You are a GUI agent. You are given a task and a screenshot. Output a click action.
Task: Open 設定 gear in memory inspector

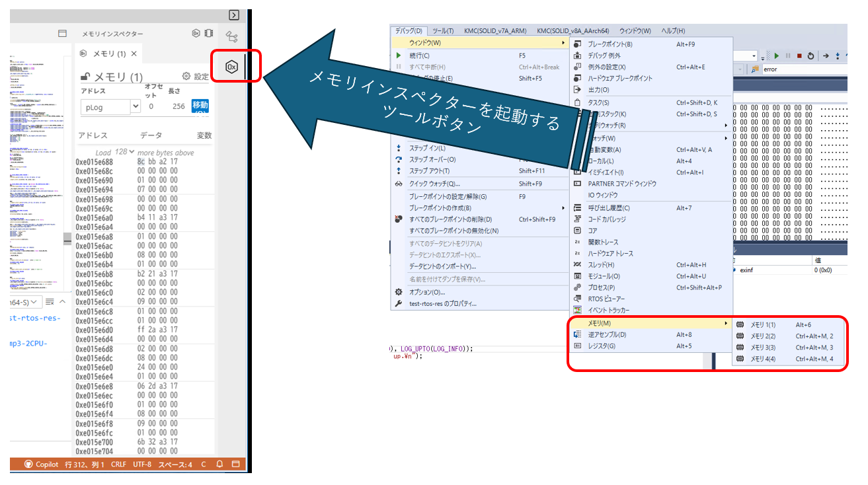point(186,77)
